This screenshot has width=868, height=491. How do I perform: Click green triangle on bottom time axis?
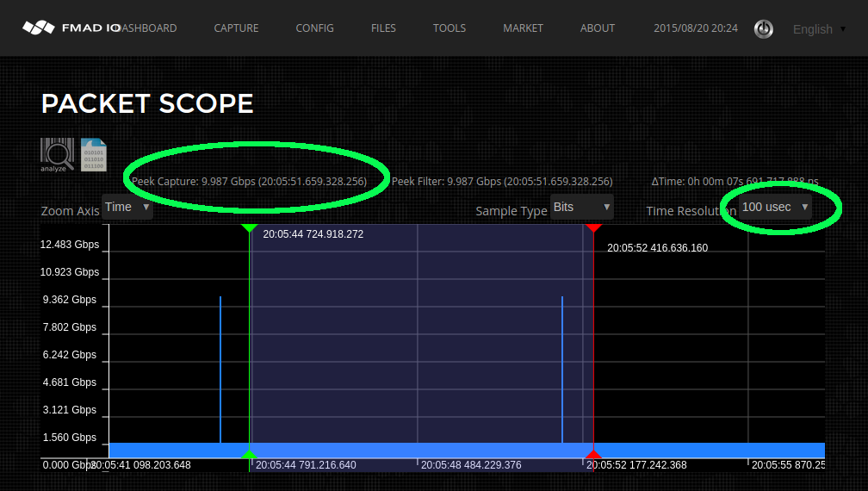[x=250, y=454]
